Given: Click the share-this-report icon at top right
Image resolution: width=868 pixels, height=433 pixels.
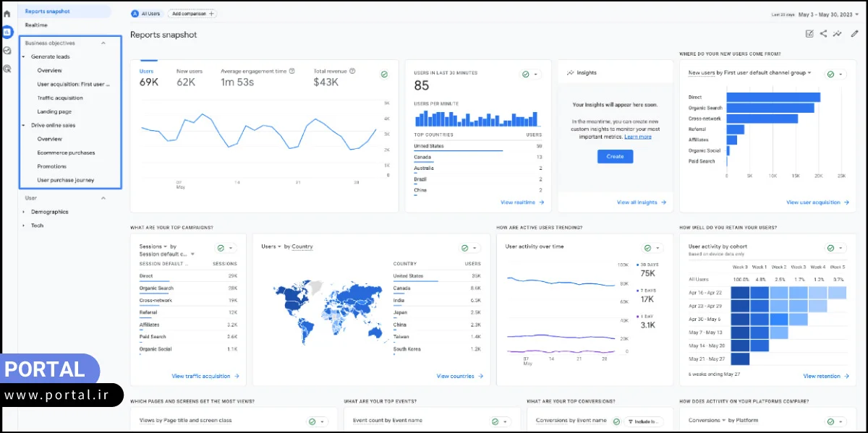Looking at the screenshot, I should point(823,33).
